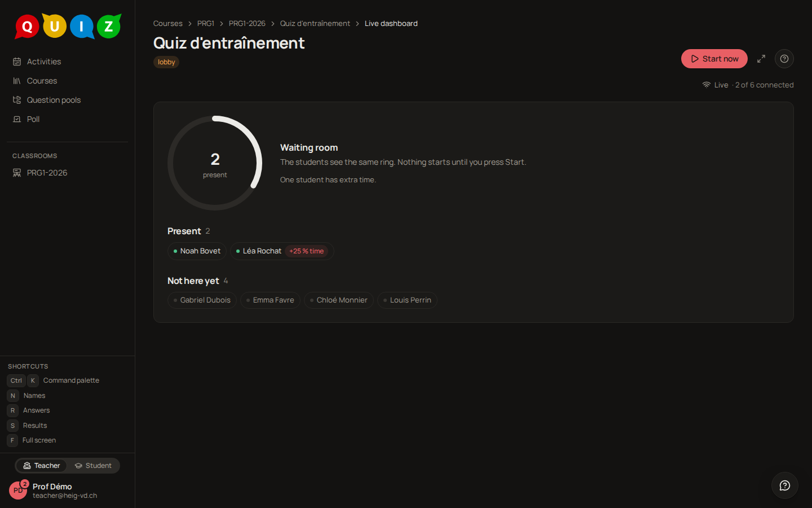The image size is (812, 508).
Task: Click the +25 % time badge
Action: click(x=307, y=251)
